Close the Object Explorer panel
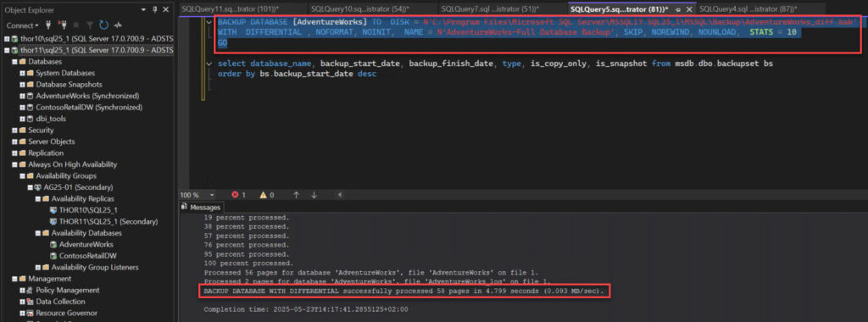The image size is (868, 322). (165, 9)
